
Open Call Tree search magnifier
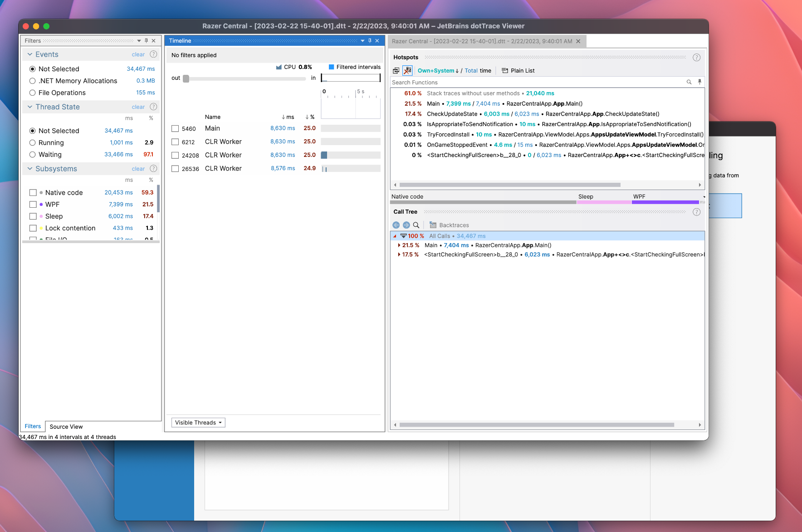click(416, 225)
